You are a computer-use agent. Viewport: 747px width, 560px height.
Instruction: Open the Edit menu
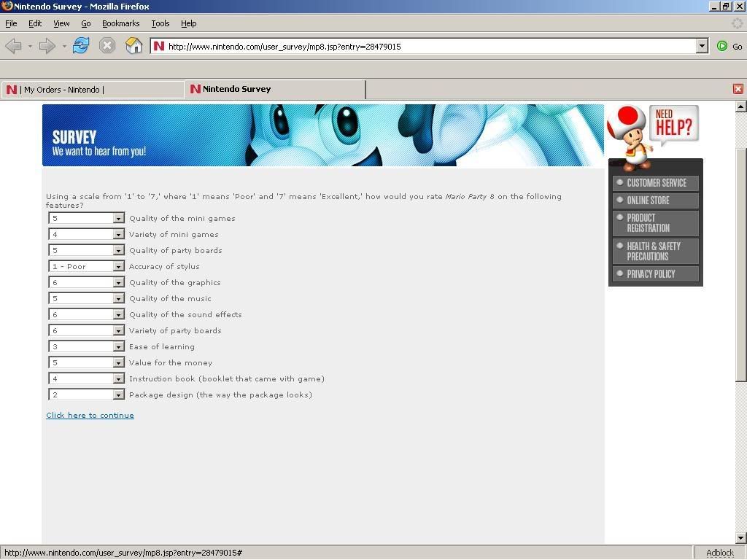[35, 23]
